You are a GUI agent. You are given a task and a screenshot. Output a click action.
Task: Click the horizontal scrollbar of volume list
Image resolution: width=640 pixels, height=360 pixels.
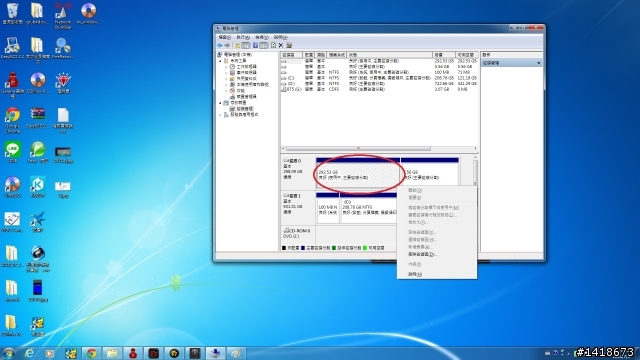[358, 149]
